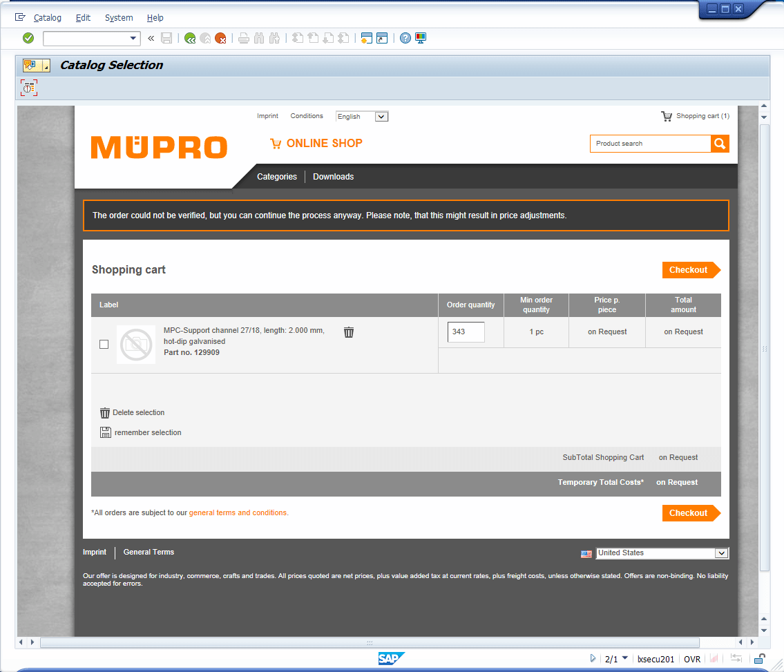
Task: Tick the MPC-Support channel item checkbox
Action: coord(104,345)
